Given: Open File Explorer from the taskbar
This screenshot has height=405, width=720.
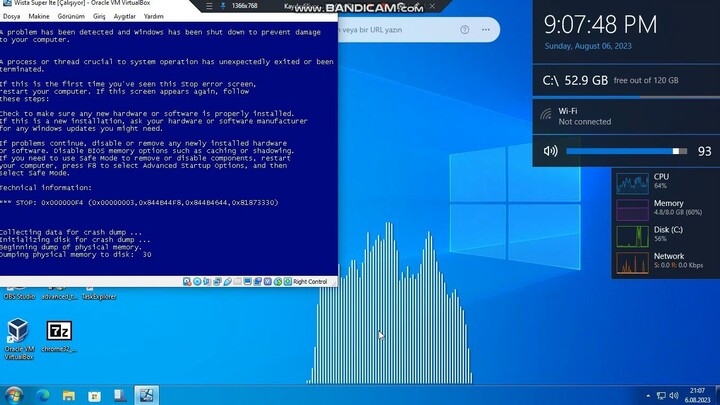Looking at the screenshot, I should 68,395.
